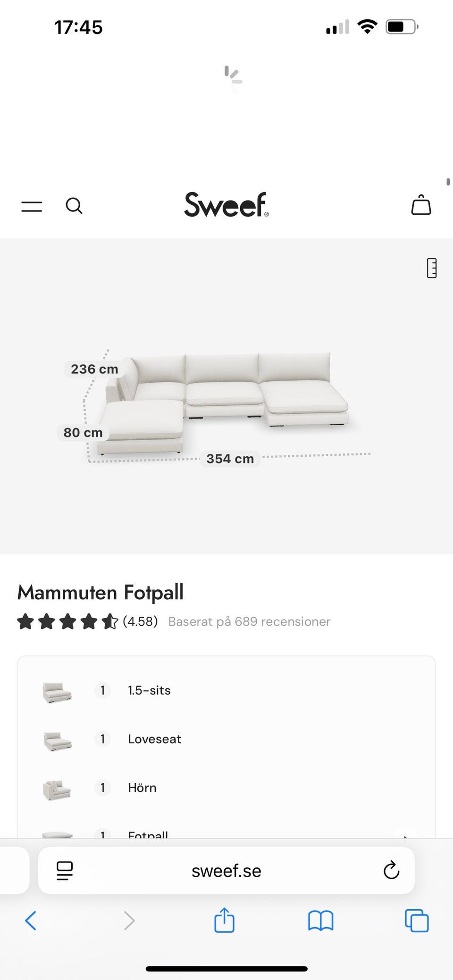The height and width of the screenshot is (980, 453).
Task: Select the 1.5-sits module thumbnail
Action: (x=57, y=692)
